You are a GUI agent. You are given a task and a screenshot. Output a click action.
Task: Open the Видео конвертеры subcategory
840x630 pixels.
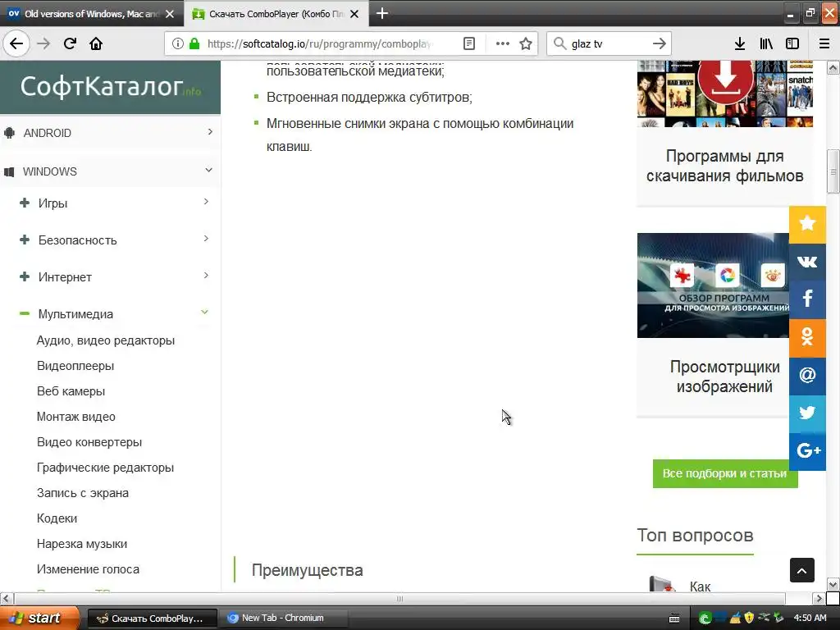(89, 442)
